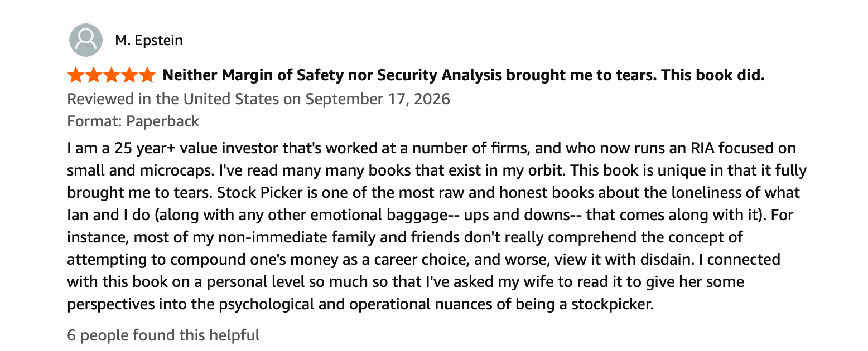Click review line beginning "I am a 25 year+"
Image resolution: width=868 pixels, height=351 pixels.
431,149
